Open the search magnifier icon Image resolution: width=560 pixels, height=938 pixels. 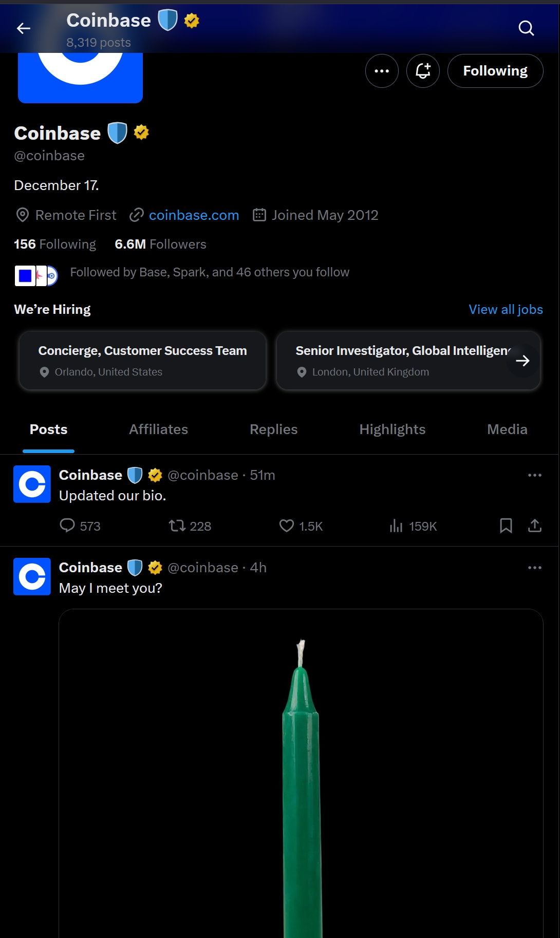point(526,28)
